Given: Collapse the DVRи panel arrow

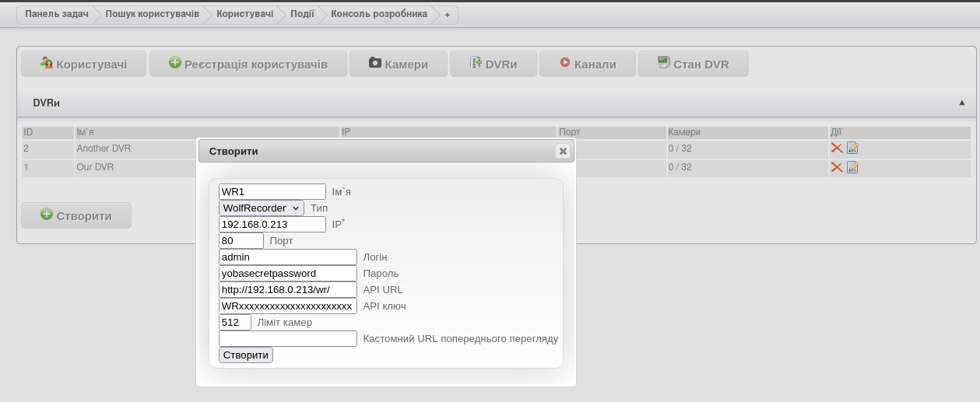Looking at the screenshot, I should tap(961, 103).
